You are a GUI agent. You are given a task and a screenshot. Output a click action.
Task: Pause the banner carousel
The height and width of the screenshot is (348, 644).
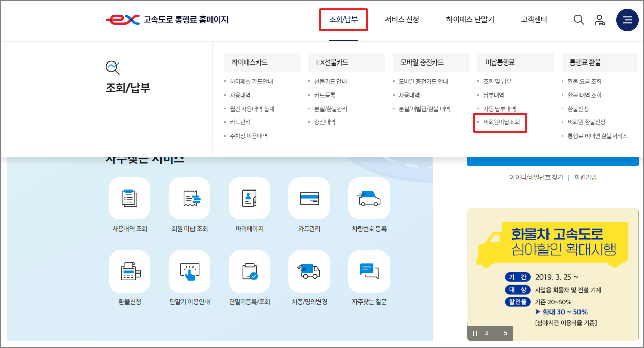pyautogui.click(x=475, y=333)
